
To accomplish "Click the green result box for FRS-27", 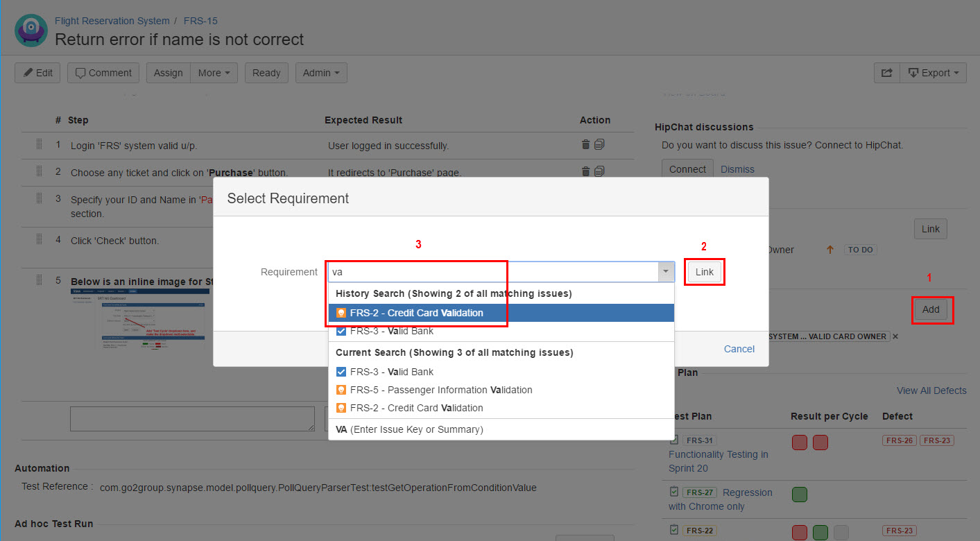I will coord(799,495).
